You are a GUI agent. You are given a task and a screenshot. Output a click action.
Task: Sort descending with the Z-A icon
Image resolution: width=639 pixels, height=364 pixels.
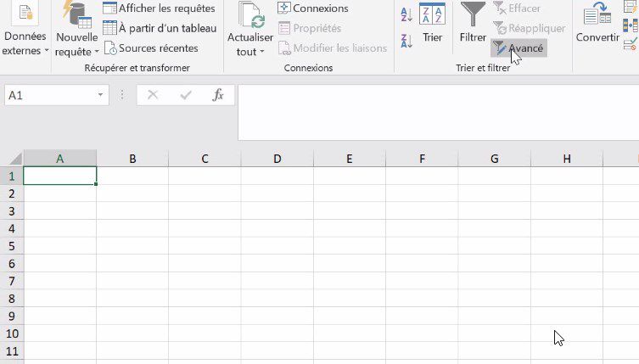point(405,40)
